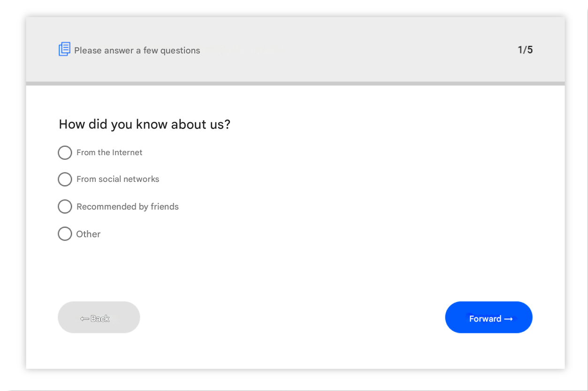The width and height of the screenshot is (588, 391).
Task: Select the 'Other' radio button
Action: (65, 234)
